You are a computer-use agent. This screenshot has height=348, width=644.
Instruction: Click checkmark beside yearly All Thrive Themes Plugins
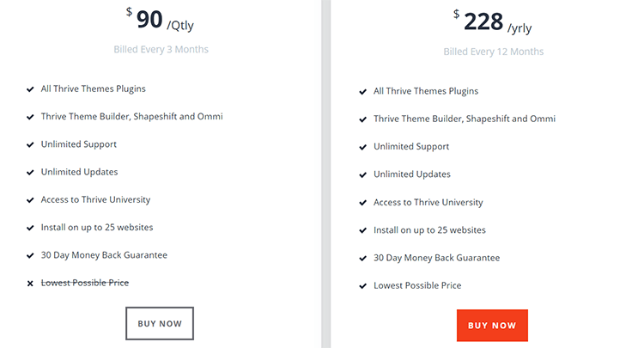tap(363, 92)
